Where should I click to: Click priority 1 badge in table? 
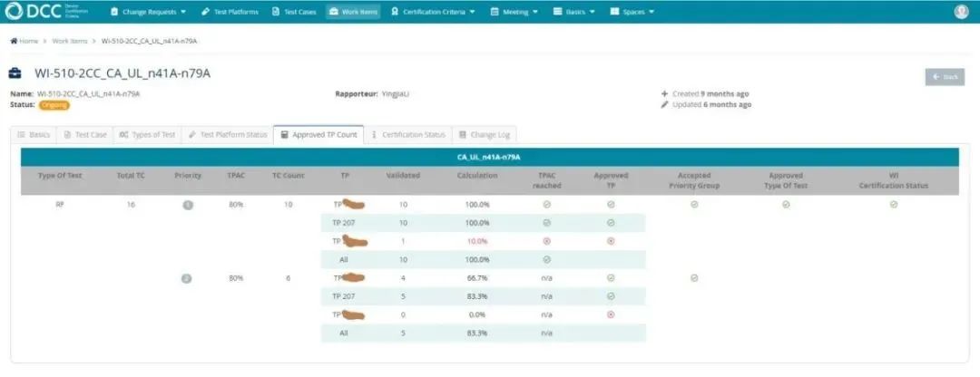click(188, 205)
